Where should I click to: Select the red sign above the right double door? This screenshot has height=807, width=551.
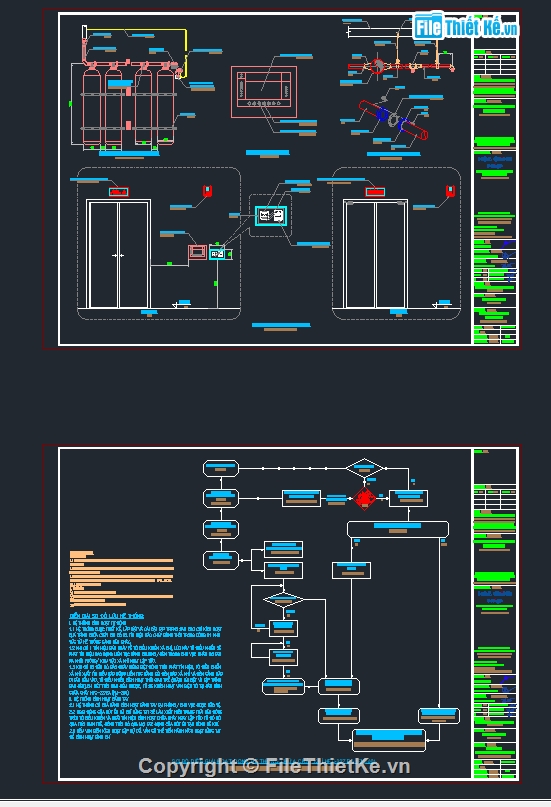(375, 192)
